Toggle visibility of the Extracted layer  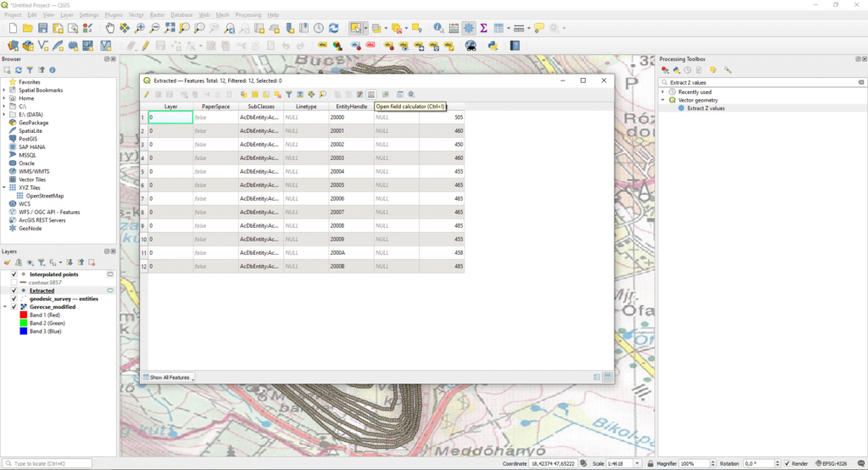14,290
